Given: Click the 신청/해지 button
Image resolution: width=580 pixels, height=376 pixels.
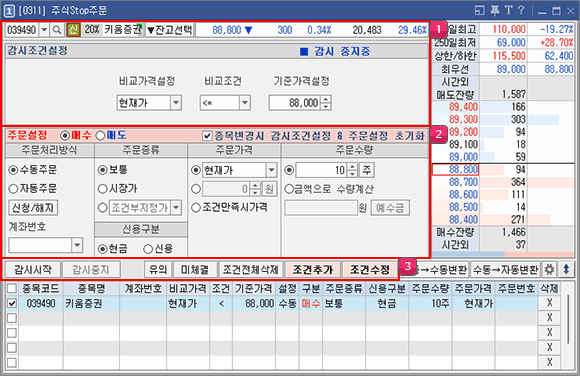Looking at the screenshot, I should point(33,208).
